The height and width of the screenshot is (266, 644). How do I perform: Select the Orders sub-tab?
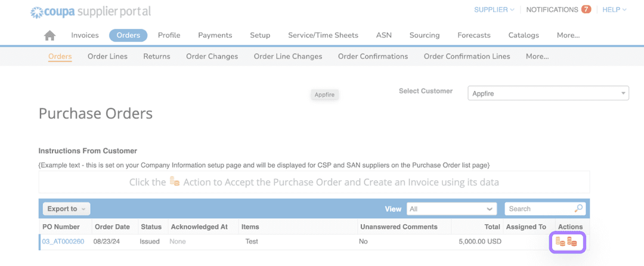(x=60, y=56)
